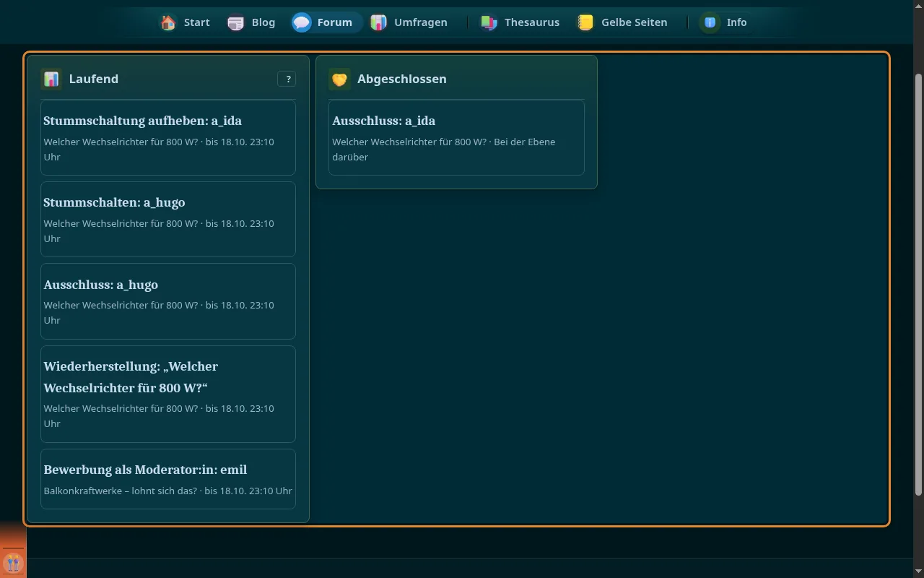Click the 'Abgeschlossen' panel heading
This screenshot has width=924, height=578.
tap(402, 79)
